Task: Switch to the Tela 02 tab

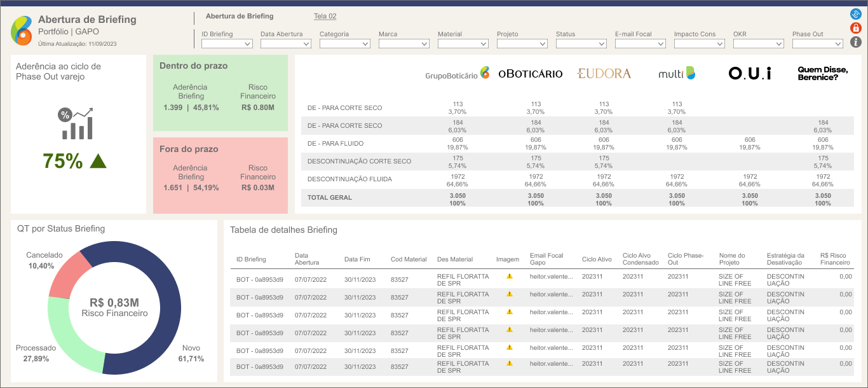Action: (325, 17)
